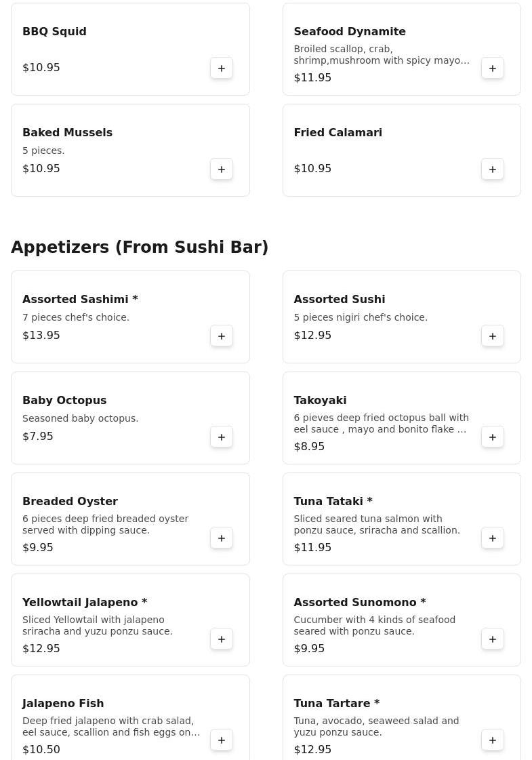Click plus button on Tuna Tartare
The height and width of the screenshot is (760, 532).
pyautogui.click(x=493, y=740)
